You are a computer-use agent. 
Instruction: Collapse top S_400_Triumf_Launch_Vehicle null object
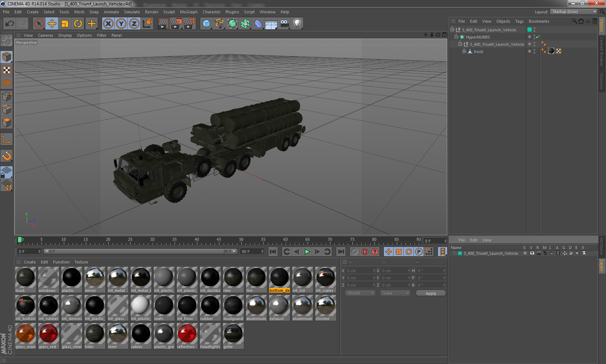coord(452,30)
